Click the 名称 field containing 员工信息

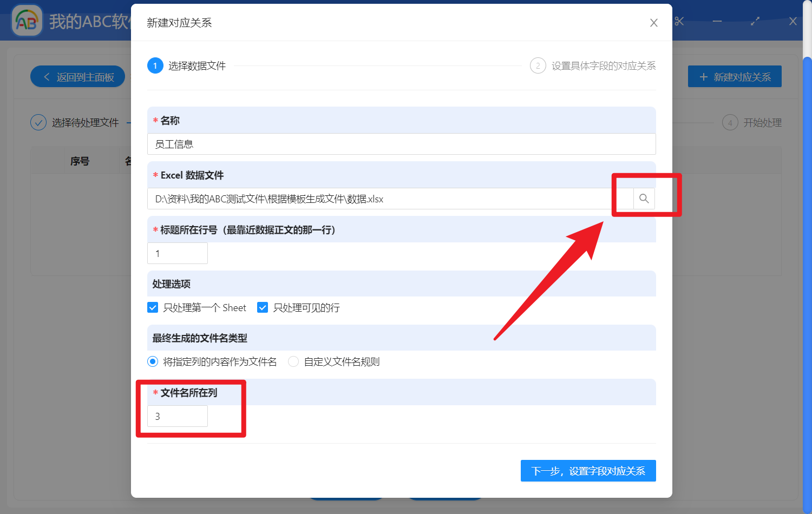point(401,144)
